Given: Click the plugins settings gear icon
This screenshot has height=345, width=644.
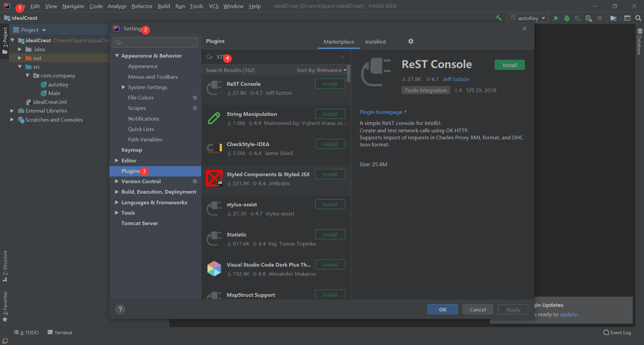Looking at the screenshot, I should 411,41.
